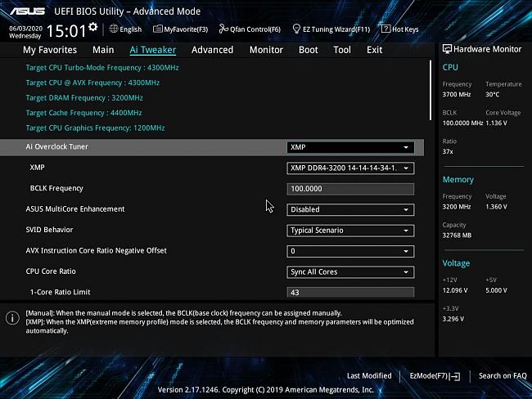Image resolution: width=532 pixels, height=399 pixels.
Task: Click the Voltage heading in Hardware Monitor
Action: [456, 263]
